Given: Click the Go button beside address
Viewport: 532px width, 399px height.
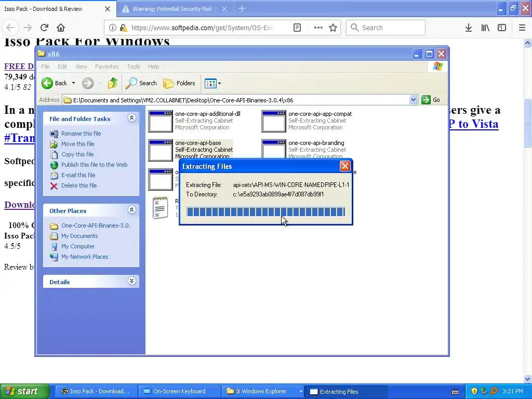Looking at the screenshot, I should [x=431, y=100].
